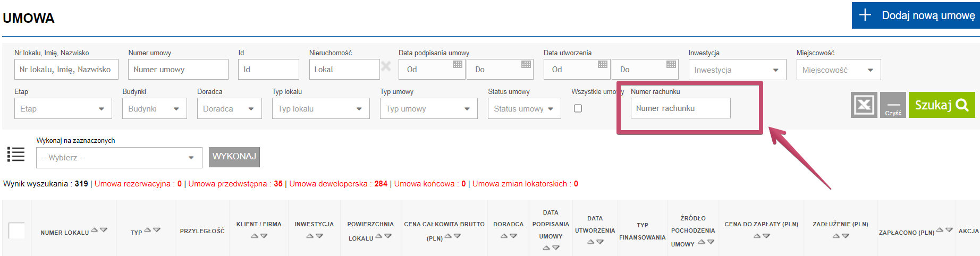
Task: Click Umowa końcowa result filter
Action: coord(430,184)
